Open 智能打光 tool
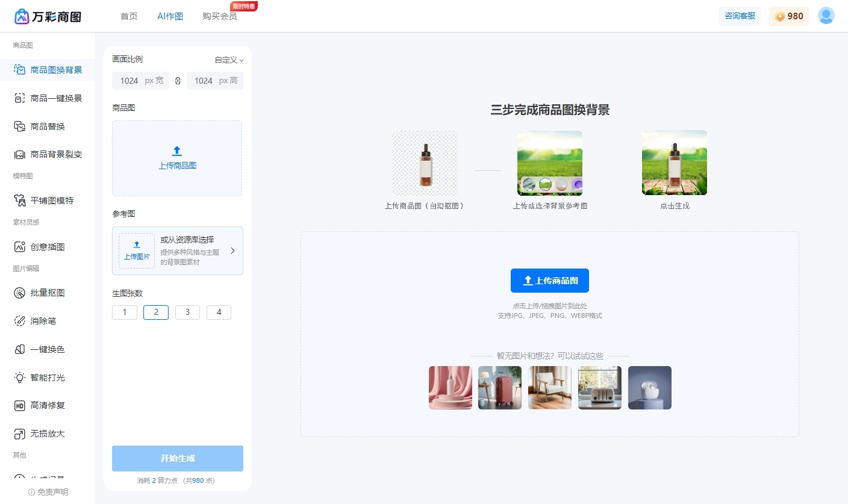 tap(48, 378)
